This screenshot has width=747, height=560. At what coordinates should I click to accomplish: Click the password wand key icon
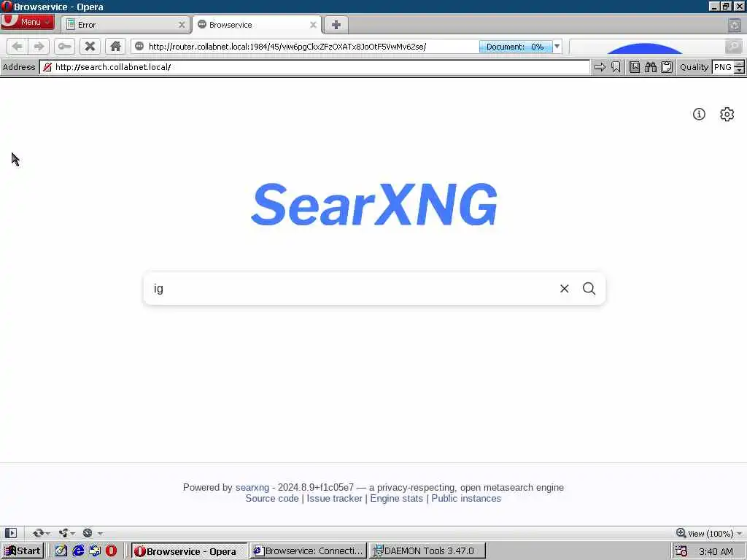[x=64, y=46]
